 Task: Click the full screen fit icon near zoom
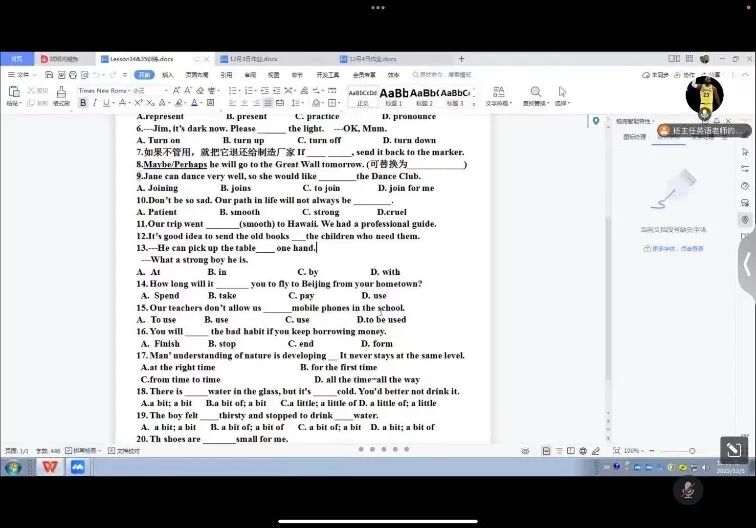pyautogui.click(x=616, y=451)
